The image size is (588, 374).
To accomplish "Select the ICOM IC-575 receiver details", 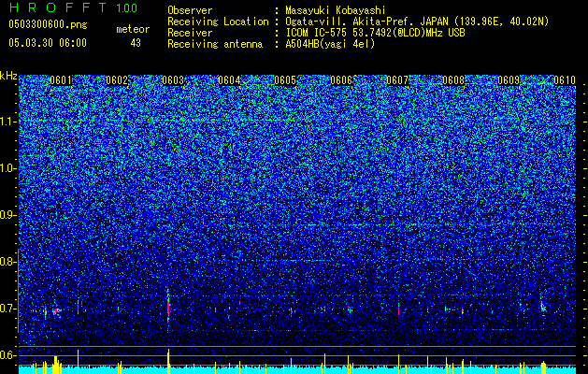I will [x=376, y=33].
